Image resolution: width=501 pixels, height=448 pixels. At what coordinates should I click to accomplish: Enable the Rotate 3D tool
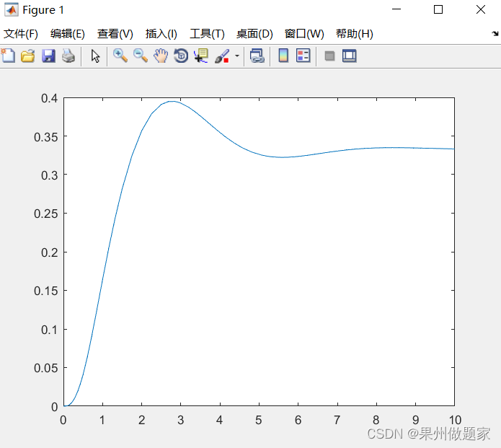click(x=181, y=56)
